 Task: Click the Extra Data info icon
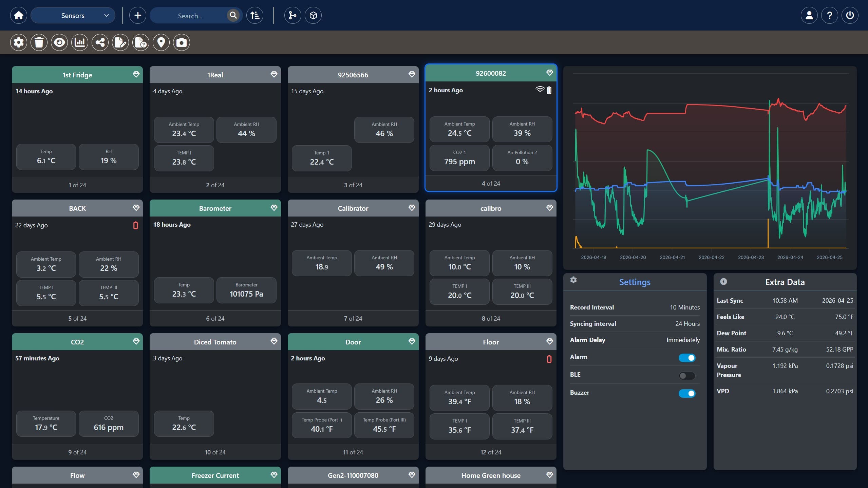pyautogui.click(x=723, y=281)
